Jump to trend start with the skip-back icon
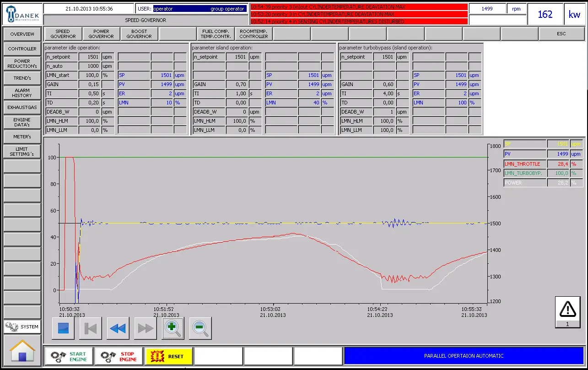The image size is (588, 370). 90,328
